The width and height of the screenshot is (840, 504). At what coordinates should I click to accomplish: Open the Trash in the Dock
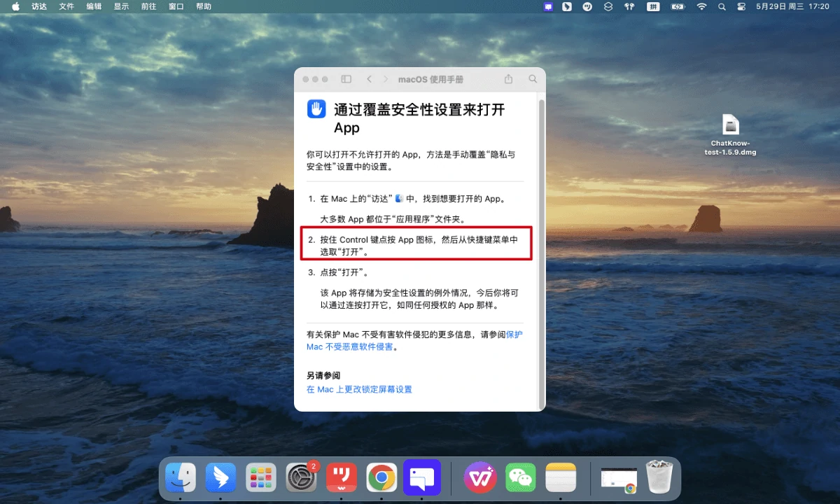pos(659,477)
